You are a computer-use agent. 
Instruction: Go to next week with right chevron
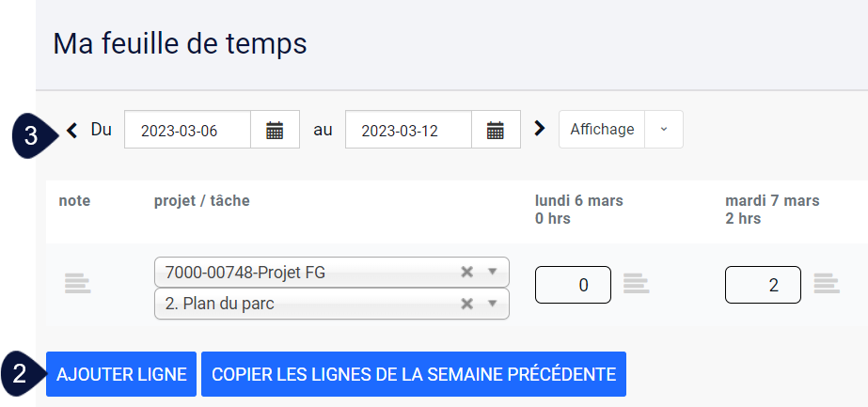click(539, 129)
